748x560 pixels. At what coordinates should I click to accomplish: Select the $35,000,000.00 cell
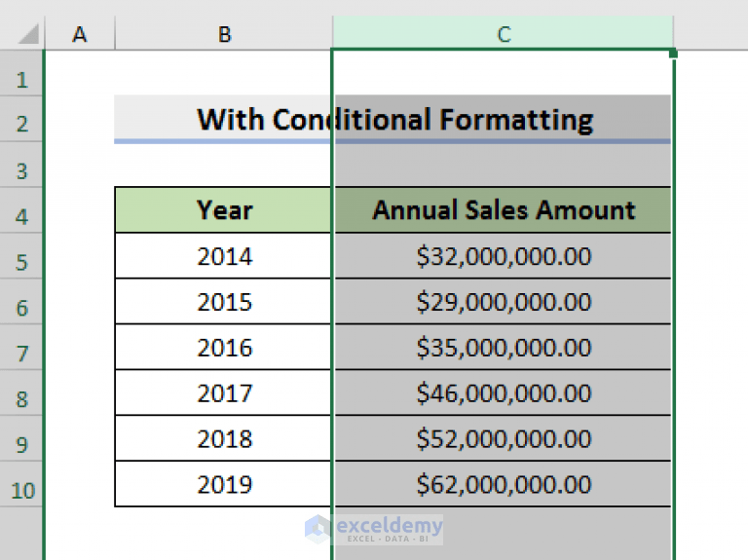503,348
